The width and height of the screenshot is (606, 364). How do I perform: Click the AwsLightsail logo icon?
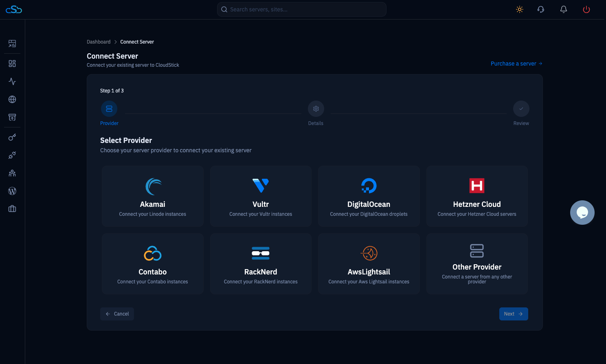(369, 253)
